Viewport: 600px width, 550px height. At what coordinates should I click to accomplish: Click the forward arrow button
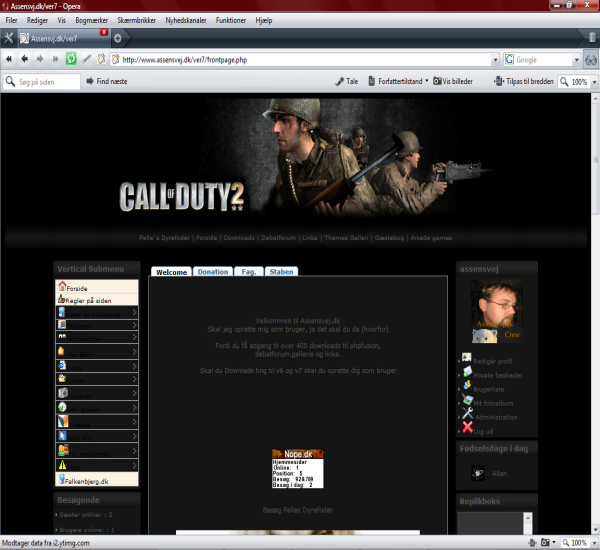[x=40, y=59]
